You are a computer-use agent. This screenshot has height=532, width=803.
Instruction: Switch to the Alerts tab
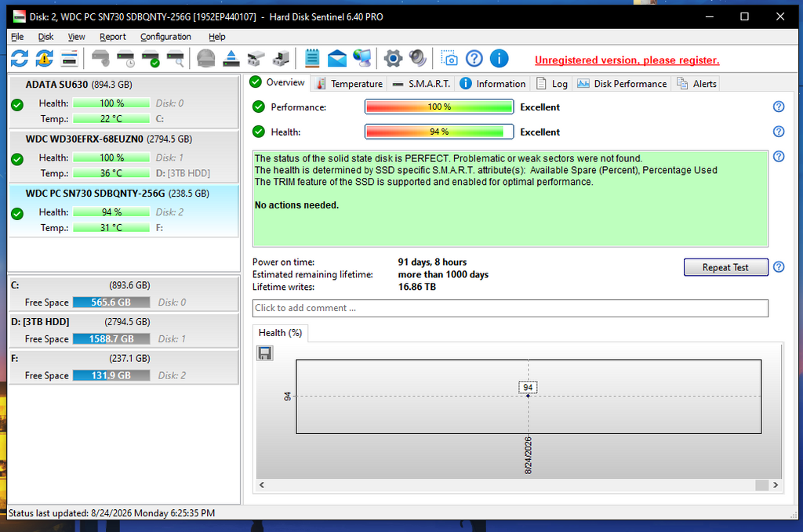click(697, 84)
